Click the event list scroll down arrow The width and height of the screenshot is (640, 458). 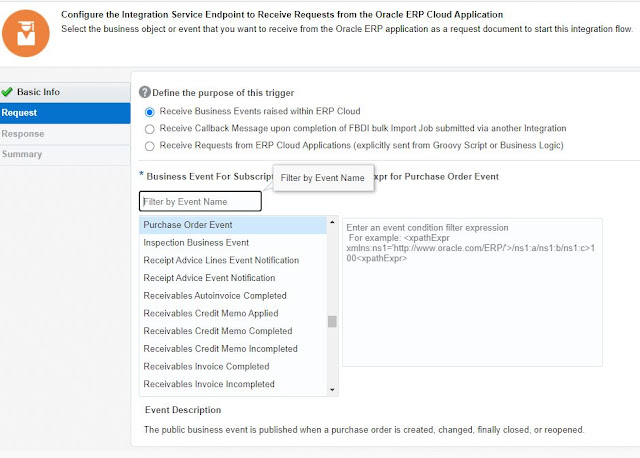tap(332, 390)
